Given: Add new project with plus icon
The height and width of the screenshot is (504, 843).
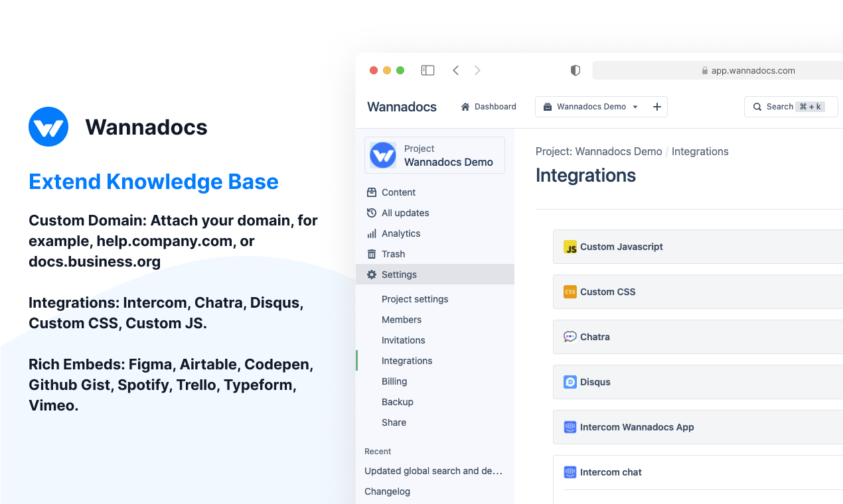Looking at the screenshot, I should coord(657,107).
